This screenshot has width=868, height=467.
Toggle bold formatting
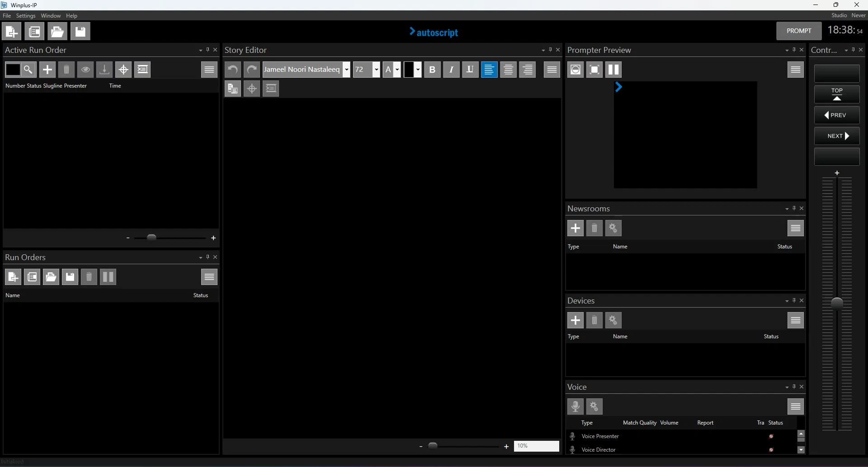(432, 70)
